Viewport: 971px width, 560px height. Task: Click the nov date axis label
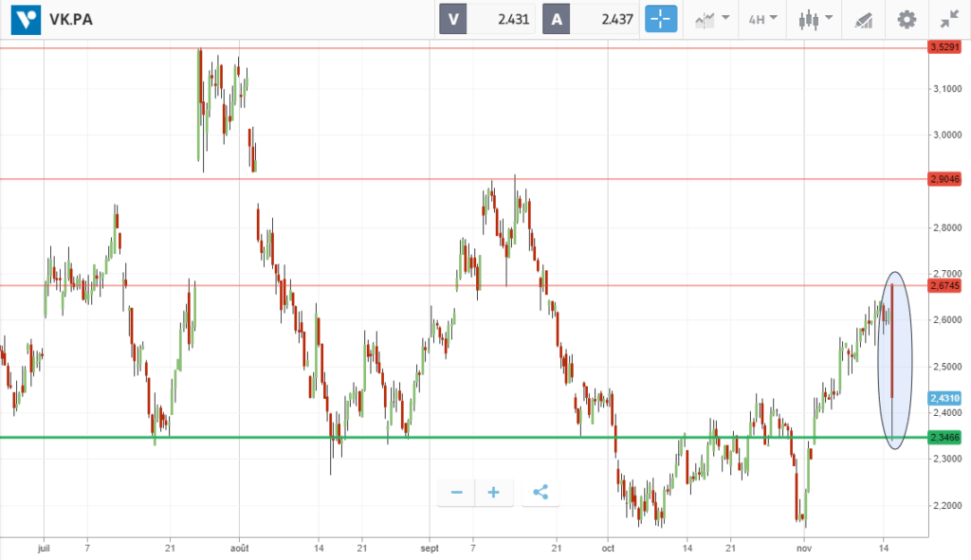pyautogui.click(x=804, y=549)
